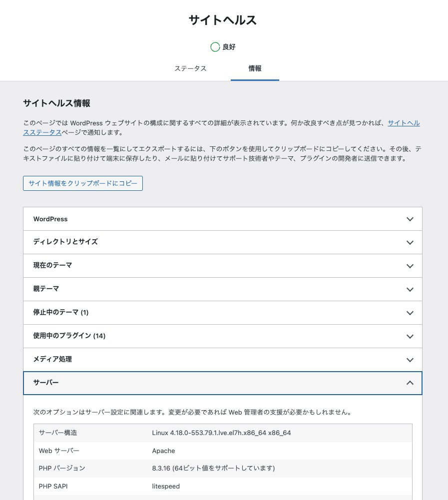Image resolution: width=448 pixels, height=500 pixels.
Task: Collapse サーバー section with up chevron
Action: click(x=410, y=383)
